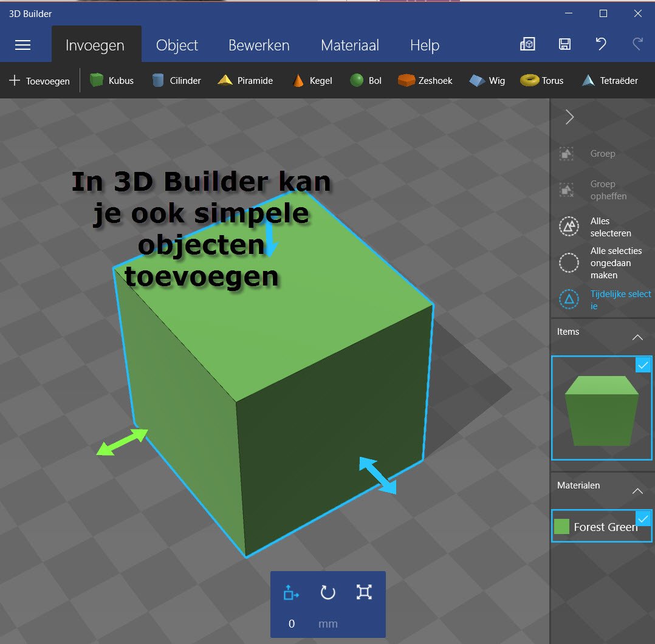The height and width of the screenshot is (644, 655).
Task: Click the Toevoegen plus button
Action: [39, 81]
